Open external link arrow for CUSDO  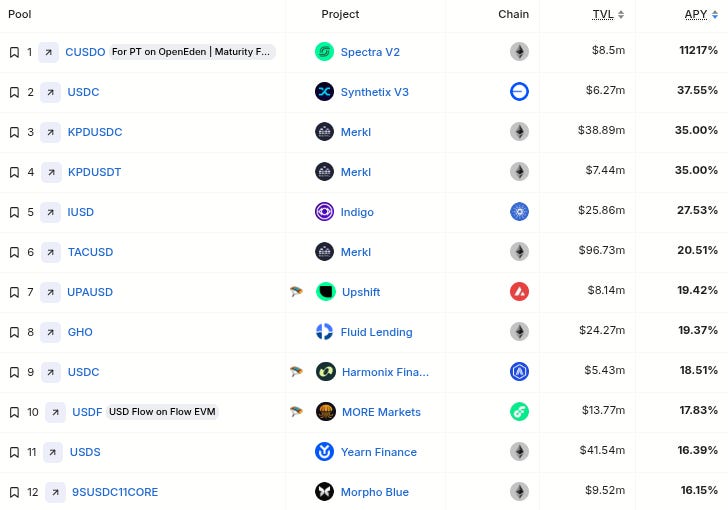[48, 52]
